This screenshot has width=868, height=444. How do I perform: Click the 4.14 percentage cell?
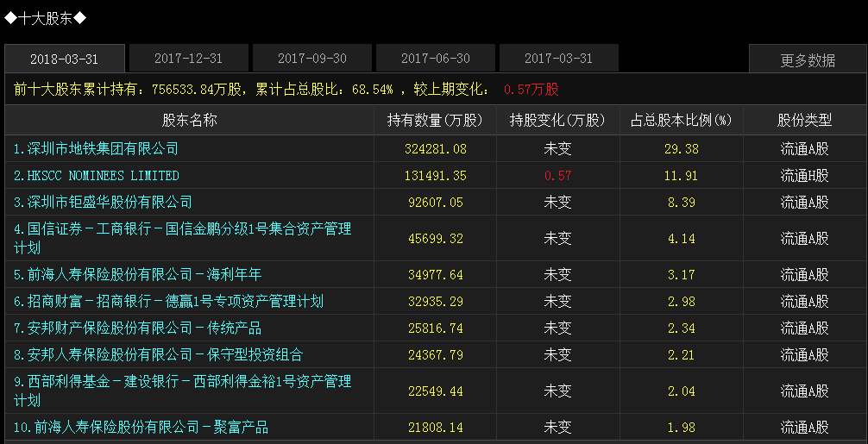point(682,238)
